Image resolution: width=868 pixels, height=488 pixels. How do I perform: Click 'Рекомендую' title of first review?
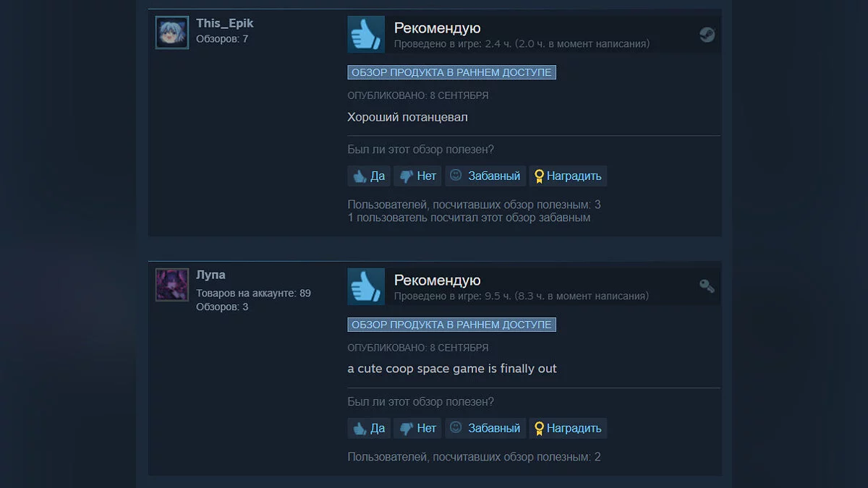437,28
